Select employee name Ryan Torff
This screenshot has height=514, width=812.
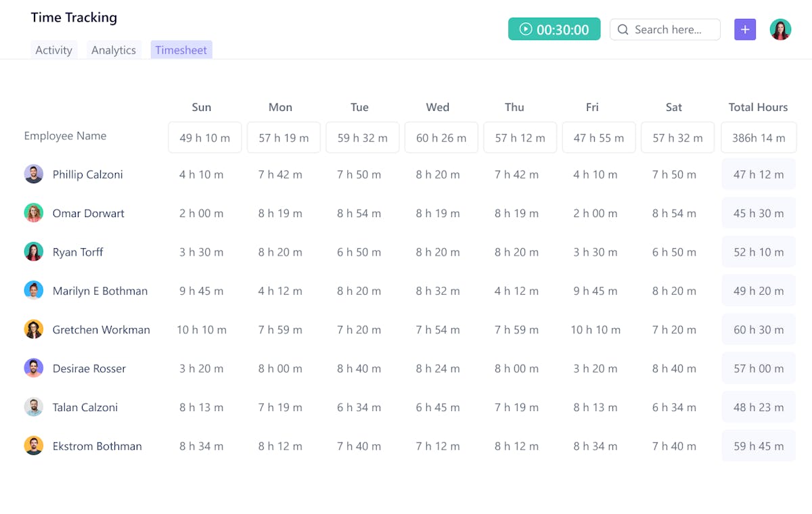(78, 252)
